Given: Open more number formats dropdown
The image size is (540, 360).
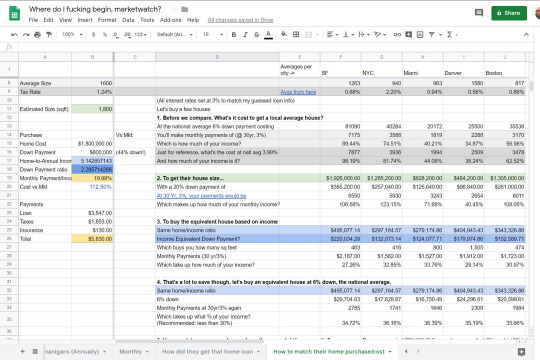Looking at the screenshot, I should [140, 34].
